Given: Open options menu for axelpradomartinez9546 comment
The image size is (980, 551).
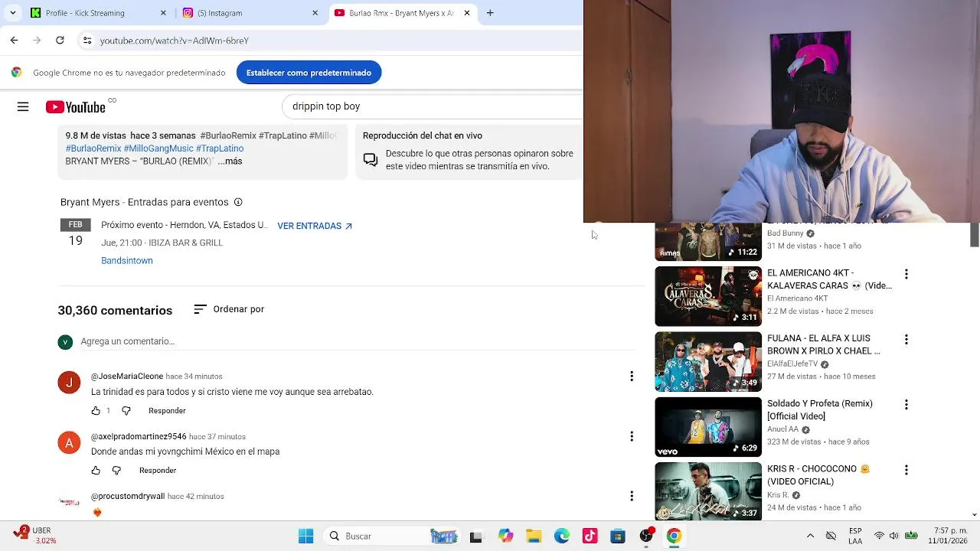Looking at the screenshot, I should [632, 436].
